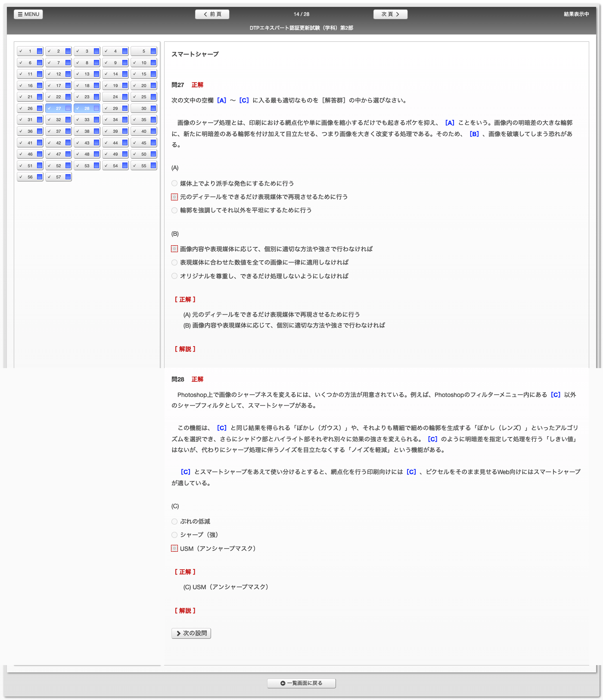Choose the シャープ（強） answer option
This screenshot has width=603, height=700.
(x=174, y=535)
